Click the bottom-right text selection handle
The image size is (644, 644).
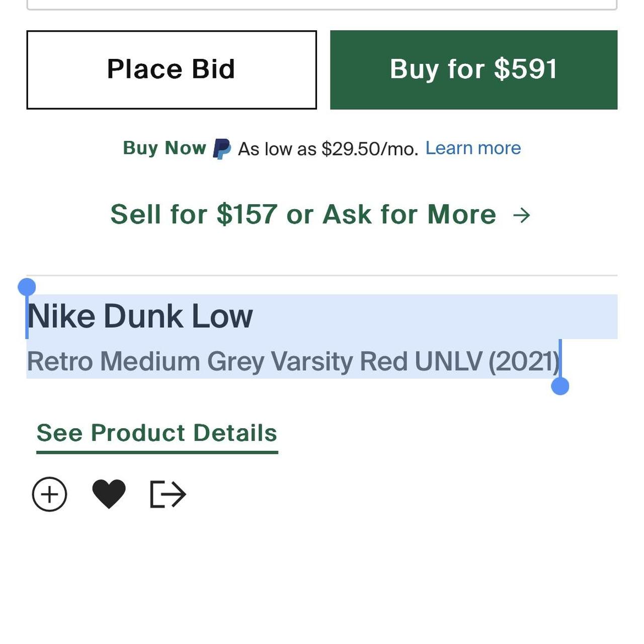[x=560, y=386]
